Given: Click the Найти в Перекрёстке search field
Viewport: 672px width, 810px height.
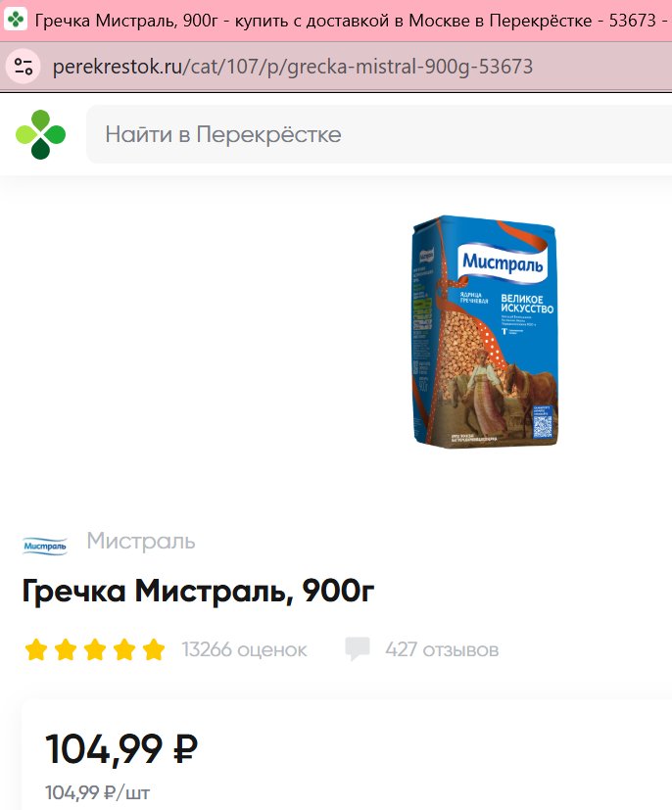Looking at the screenshot, I should (379, 134).
